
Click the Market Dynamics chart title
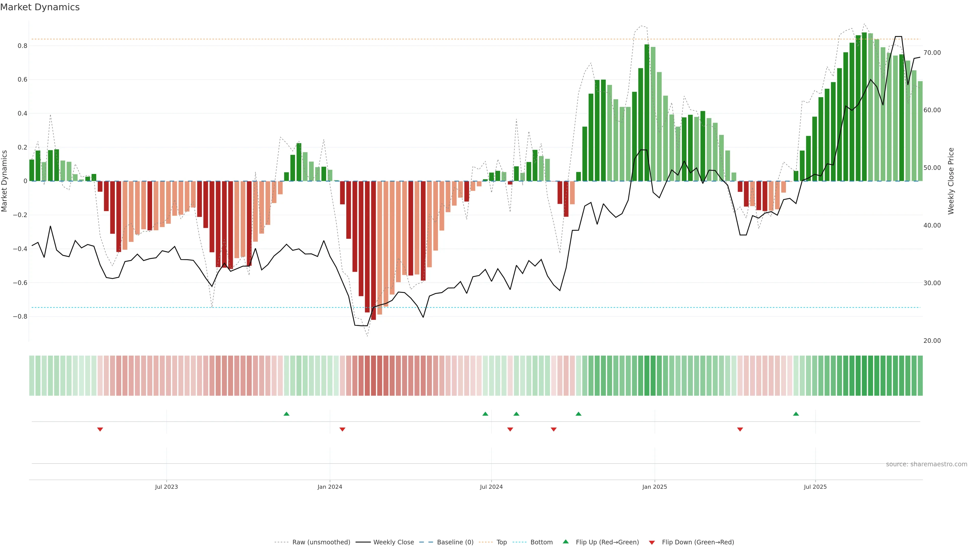click(x=40, y=7)
